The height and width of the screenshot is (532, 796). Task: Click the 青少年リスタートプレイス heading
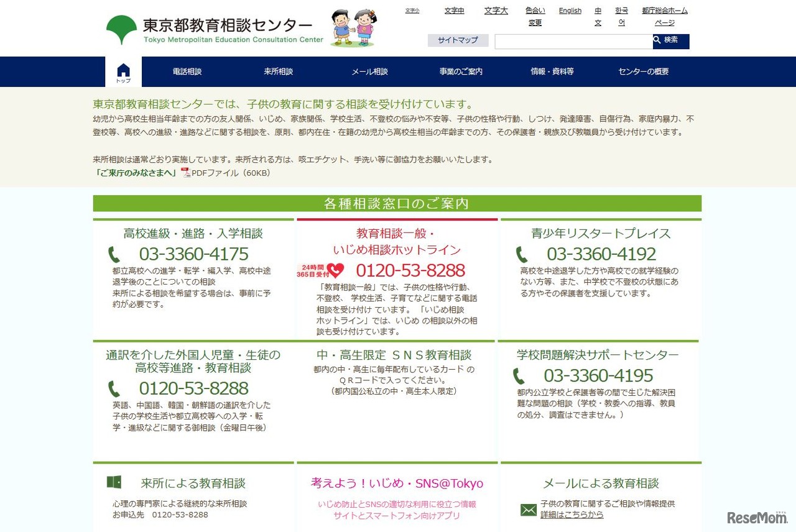pyautogui.click(x=601, y=234)
